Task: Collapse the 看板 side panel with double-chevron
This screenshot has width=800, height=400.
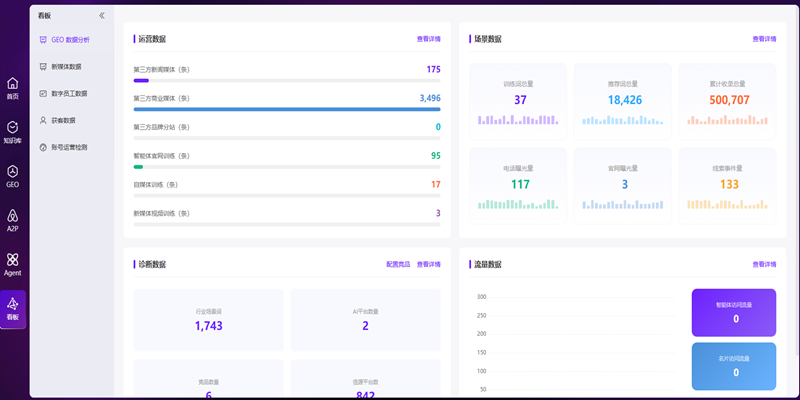Action: tap(102, 16)
